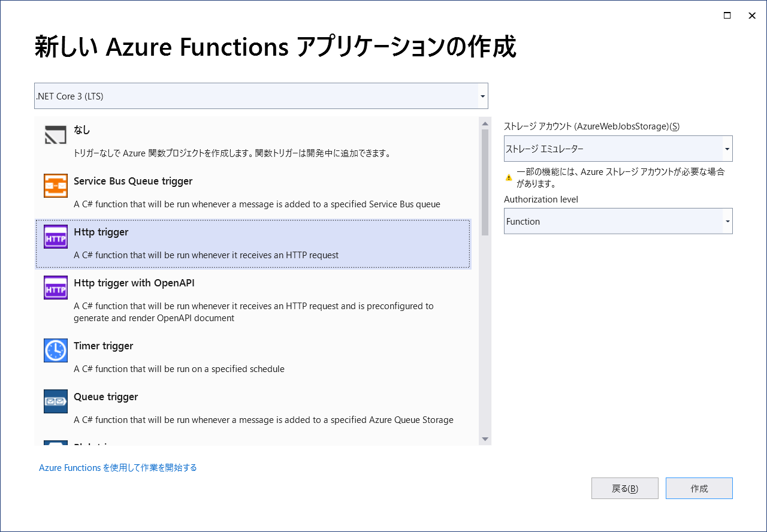Click the scrollbar up arrow of template list
This screenshot has width=767, height=532.
click(485, 123)
